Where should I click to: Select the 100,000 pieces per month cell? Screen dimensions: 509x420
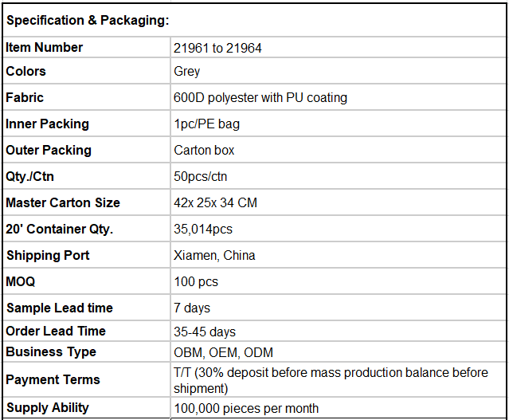pos(338,408)
